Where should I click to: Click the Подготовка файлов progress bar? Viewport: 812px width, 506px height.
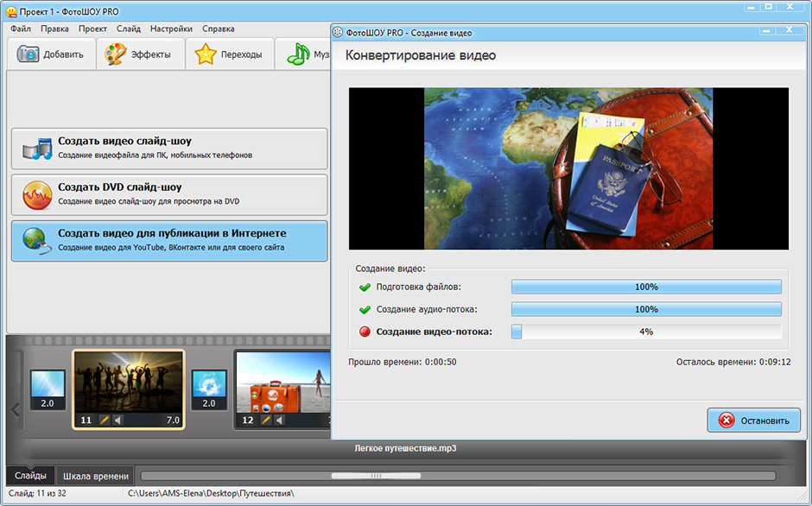pos(646,287)
